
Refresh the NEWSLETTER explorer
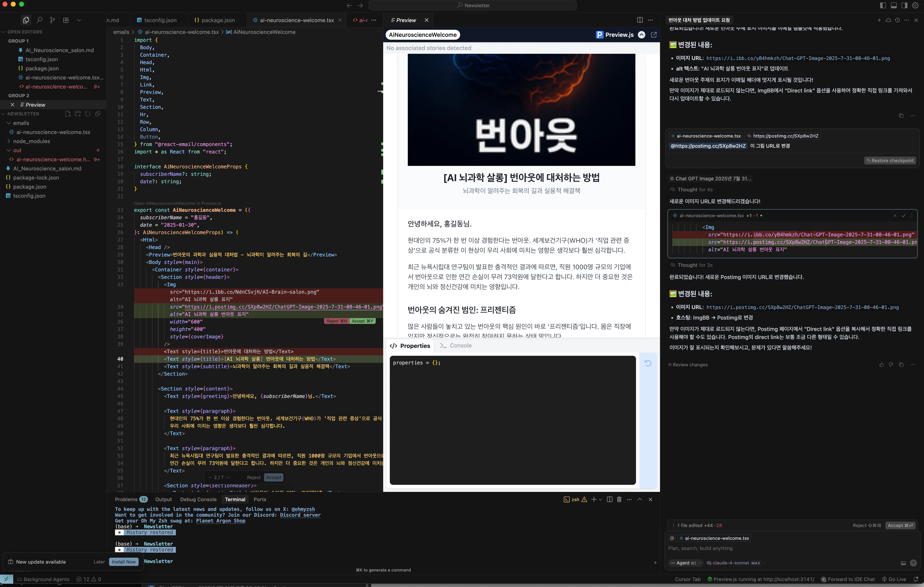(88, 114)
